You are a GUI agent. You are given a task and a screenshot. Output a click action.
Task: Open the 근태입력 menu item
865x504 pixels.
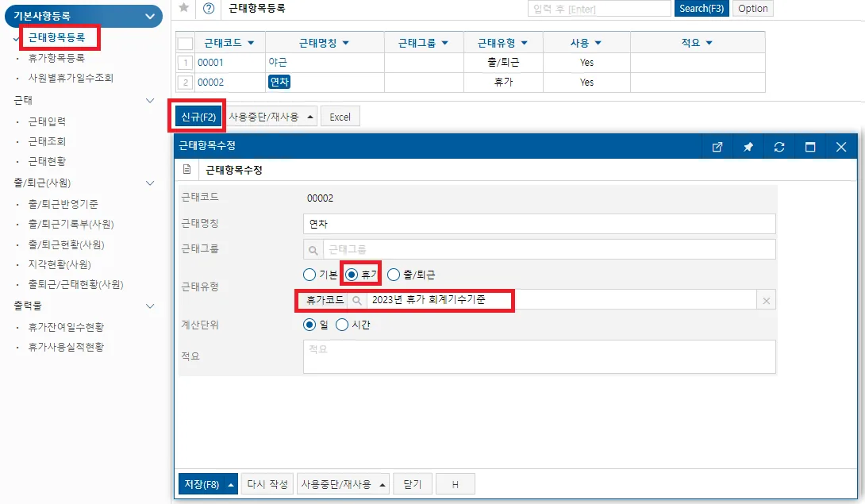pos(47,121)
